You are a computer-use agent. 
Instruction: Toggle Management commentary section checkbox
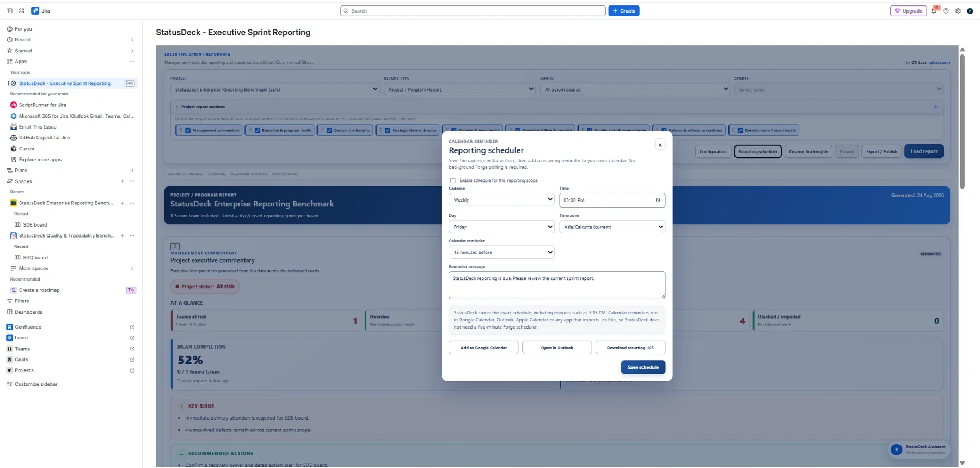[188, 130]
